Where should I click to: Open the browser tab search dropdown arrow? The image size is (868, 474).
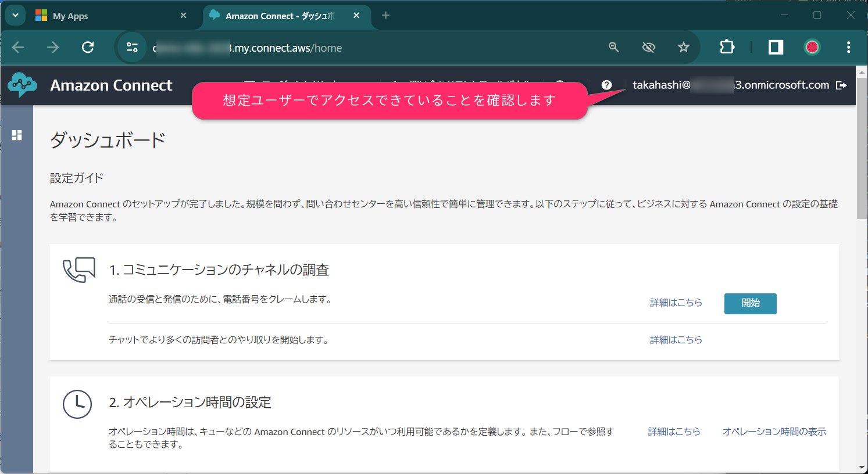pos(15,16)
